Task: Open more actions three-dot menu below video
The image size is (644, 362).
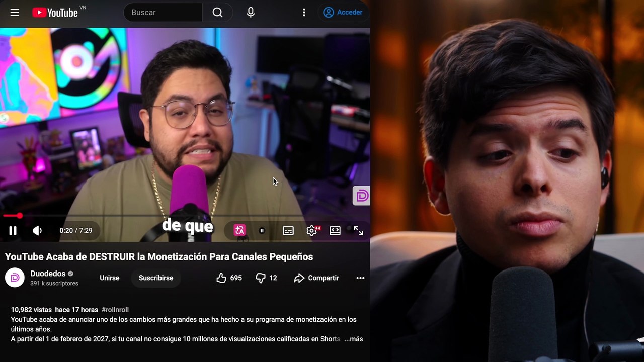Action: click(x=360, y=278)
